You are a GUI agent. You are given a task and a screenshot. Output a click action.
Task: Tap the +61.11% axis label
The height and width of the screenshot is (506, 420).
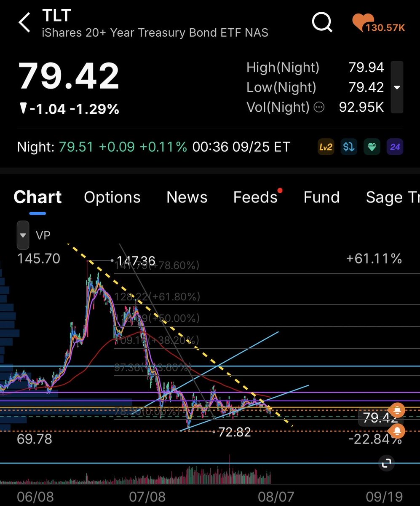click(374, 258)
